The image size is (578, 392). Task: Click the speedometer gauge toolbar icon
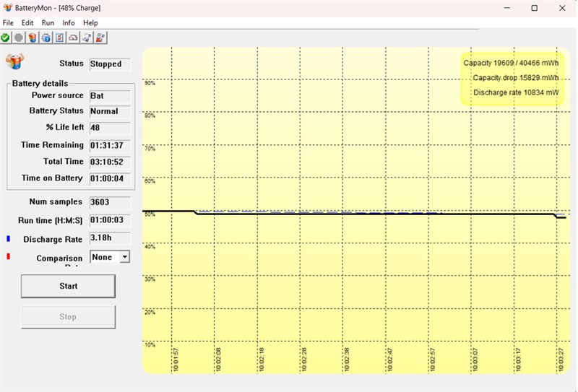(73, 38)
